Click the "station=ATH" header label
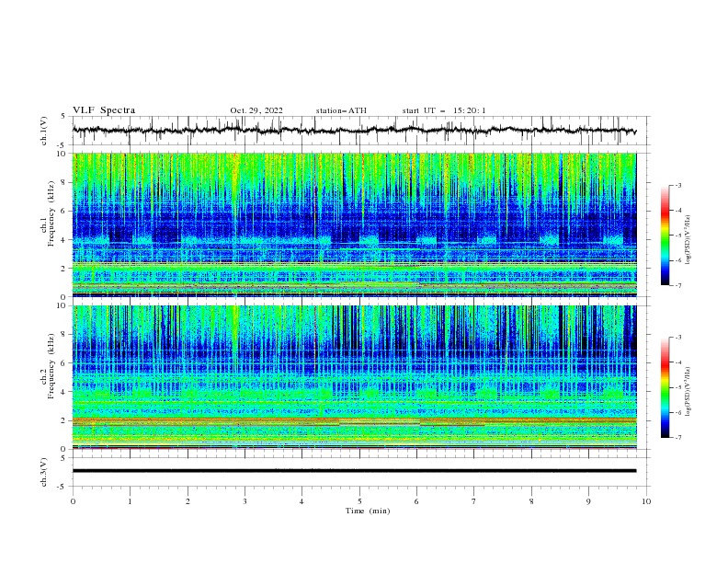728x563 pixels. pyautogui.click(x=341, y=110)
